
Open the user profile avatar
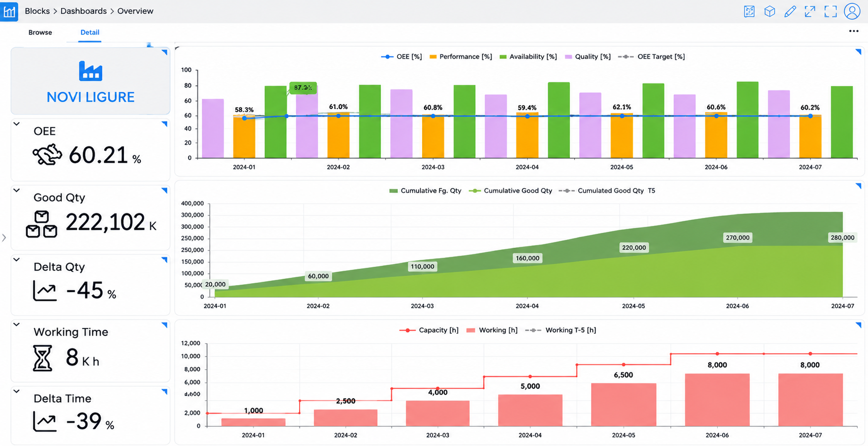[x=852, y=11]
